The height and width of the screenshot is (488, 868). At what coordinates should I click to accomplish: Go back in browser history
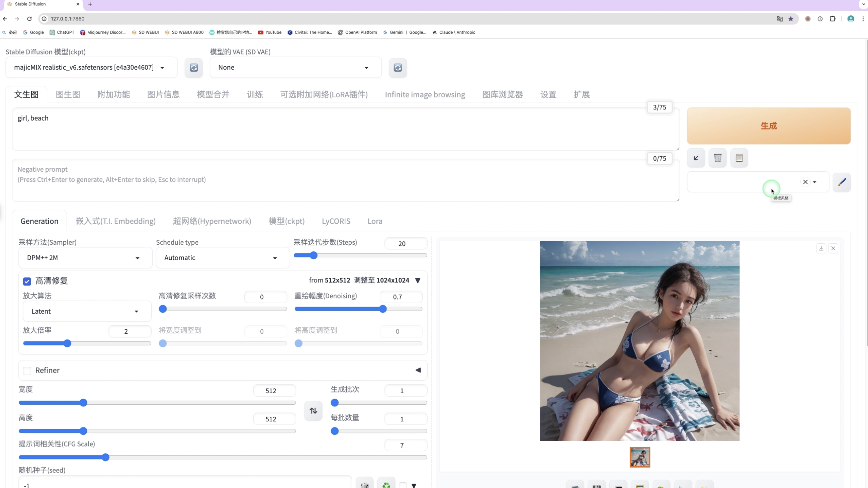click(x=5, y=19)
